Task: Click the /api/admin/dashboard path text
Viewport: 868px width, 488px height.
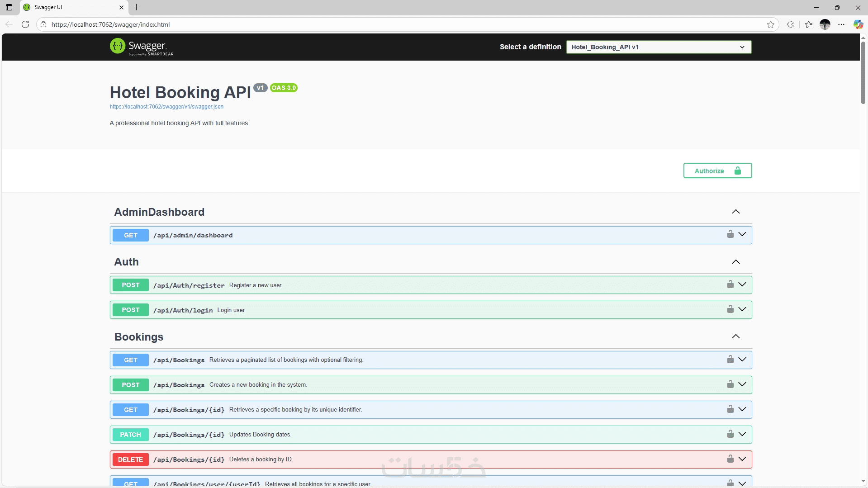Action: 193,236
